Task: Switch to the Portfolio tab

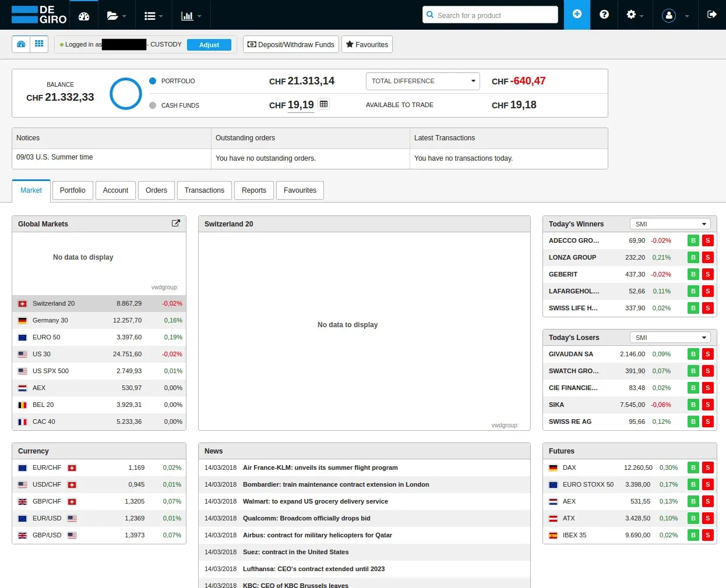Action: tap(73, 190)
